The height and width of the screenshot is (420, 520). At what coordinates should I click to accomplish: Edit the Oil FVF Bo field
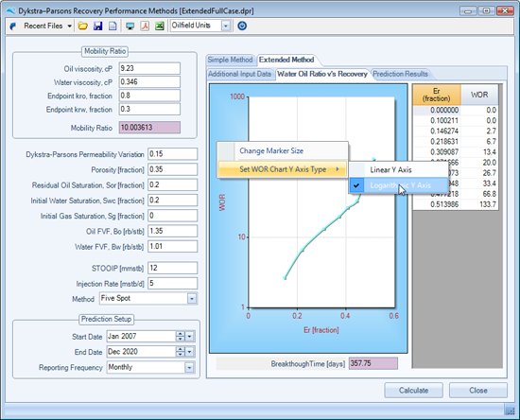coord(172,231)
